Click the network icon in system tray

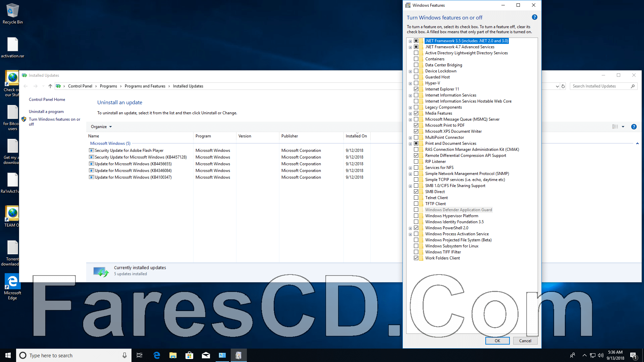click(x=593, y=355)
